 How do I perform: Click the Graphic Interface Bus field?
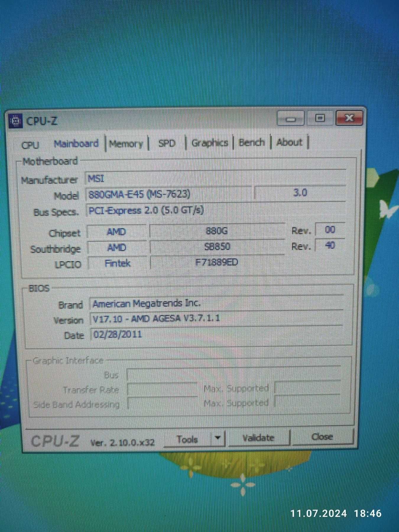(233, 374)
